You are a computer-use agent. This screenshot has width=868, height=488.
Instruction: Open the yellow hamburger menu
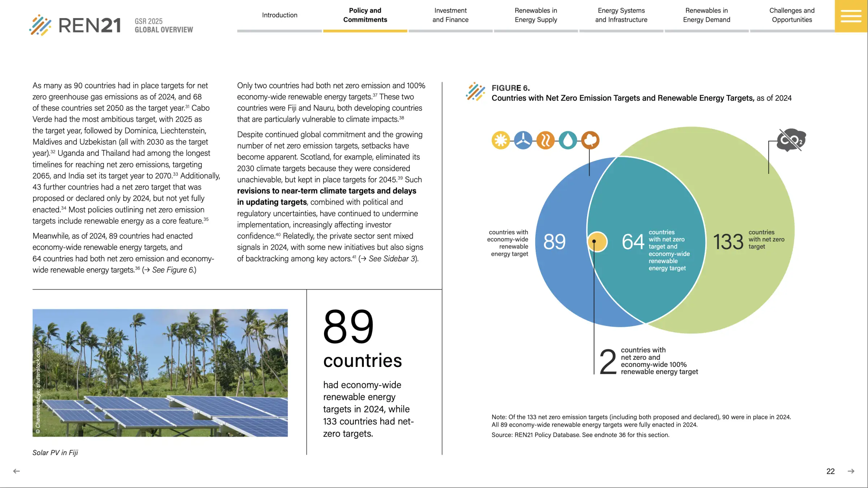point(851,16)
